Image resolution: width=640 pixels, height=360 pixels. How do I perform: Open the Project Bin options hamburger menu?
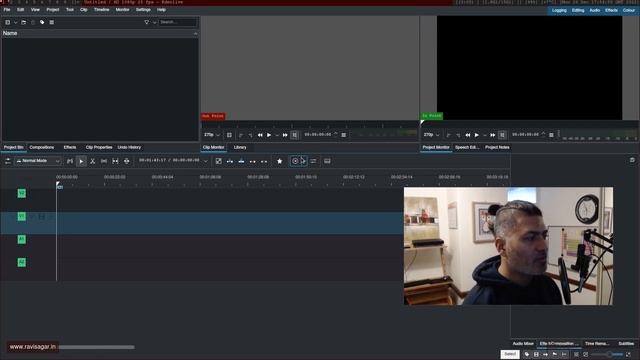tap(51, 22)
